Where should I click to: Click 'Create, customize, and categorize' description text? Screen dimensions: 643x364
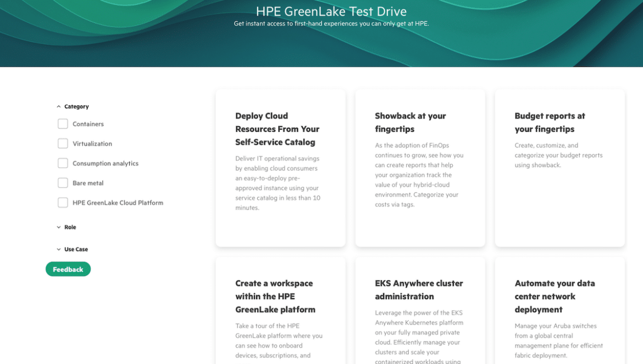[558, 155]
